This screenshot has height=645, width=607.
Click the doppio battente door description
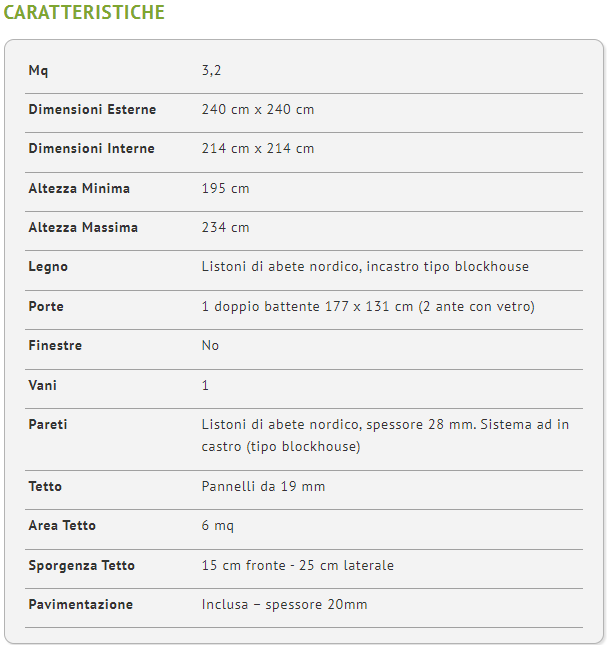(368, 306)
